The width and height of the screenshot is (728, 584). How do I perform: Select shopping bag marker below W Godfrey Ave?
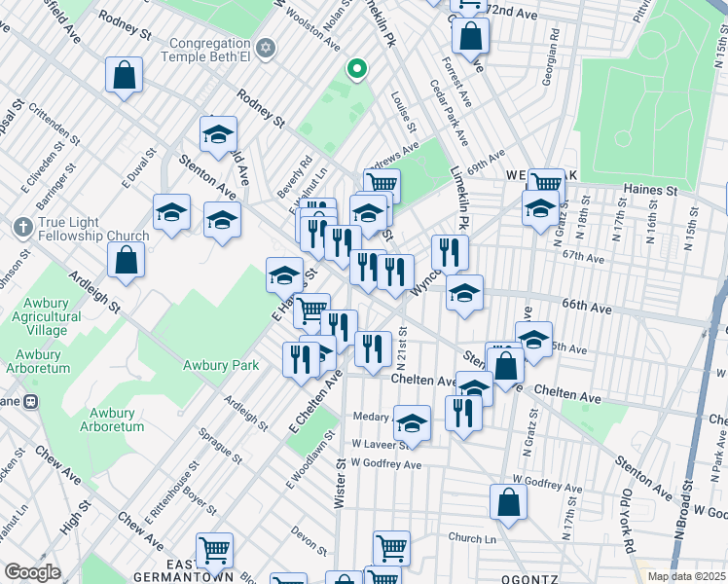tap(508, 504)
